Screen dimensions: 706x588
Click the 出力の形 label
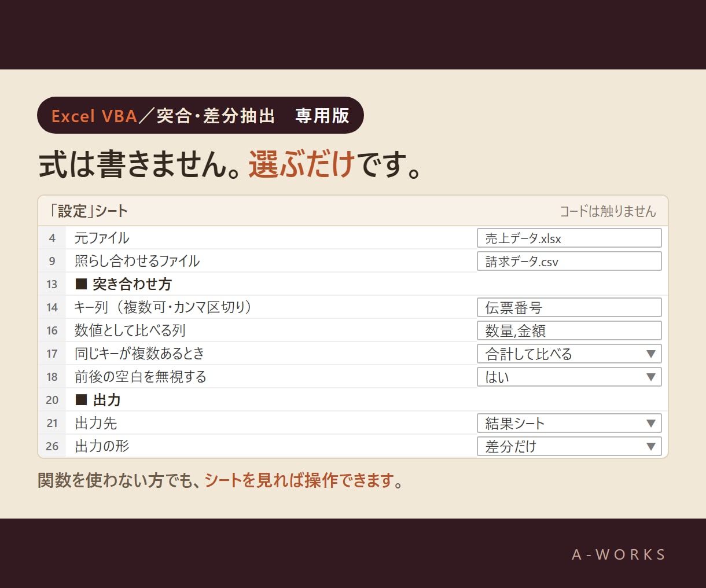point(102,446)
